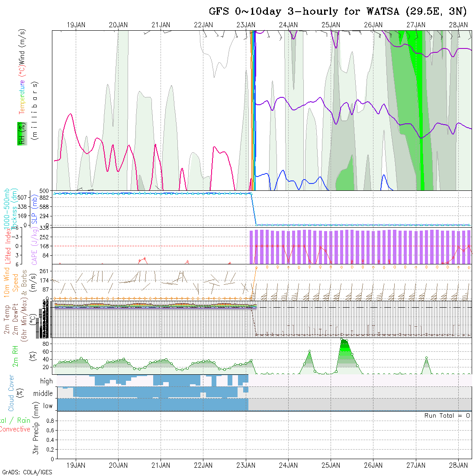The height and width of the screenshot is (476, 476).
Task: Click the '0.4' precipitation tick label
Action: pyautogui.click(x=50, y=440)
